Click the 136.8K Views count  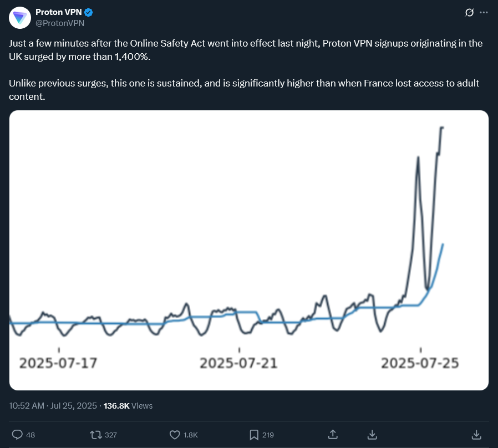click(128, 406)
